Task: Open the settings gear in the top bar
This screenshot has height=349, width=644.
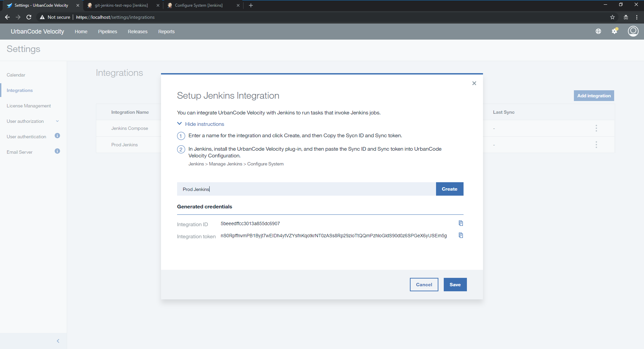Action: click(x=615, y=31)
